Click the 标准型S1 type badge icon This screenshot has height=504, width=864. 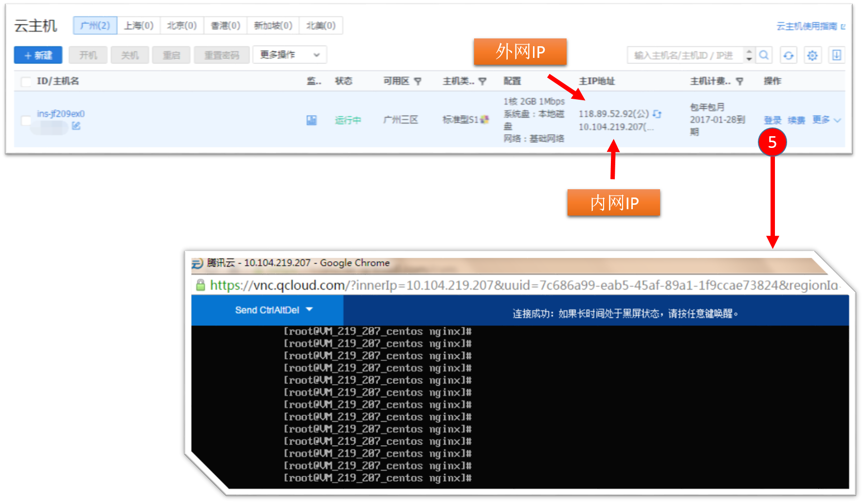484,119
